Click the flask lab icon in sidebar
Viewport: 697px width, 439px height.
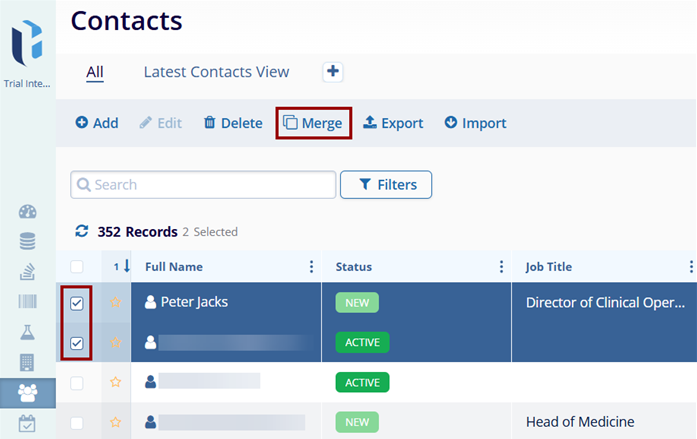27,331
